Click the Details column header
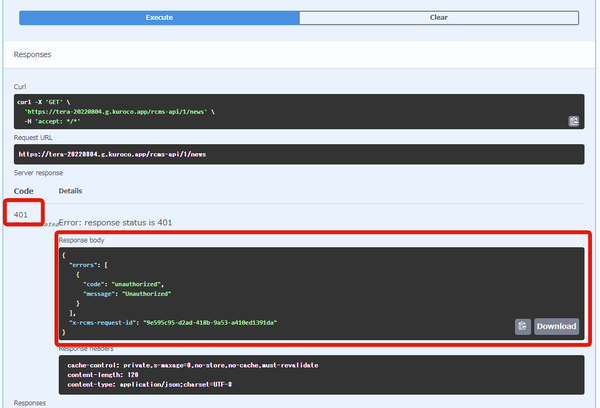 pyautogui.click(x=70, y=191)
